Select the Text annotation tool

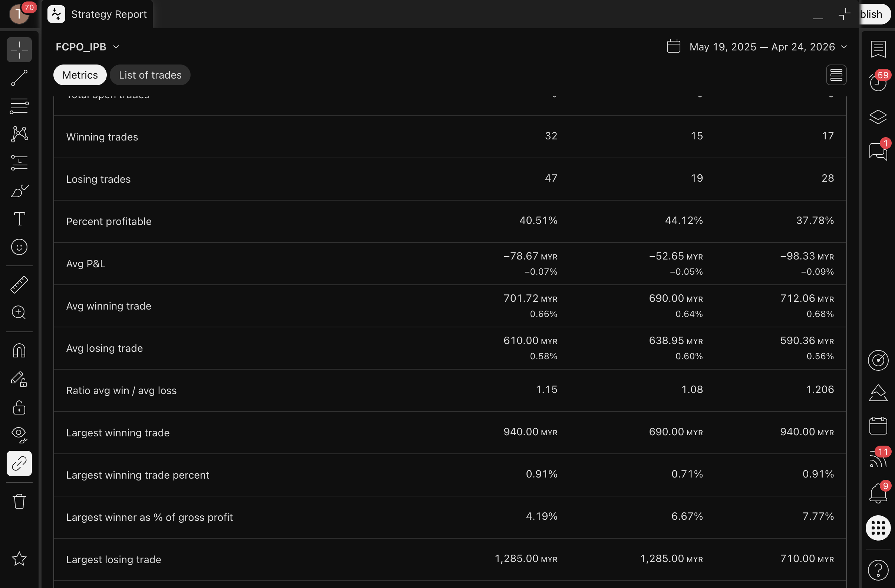point(19,219)
